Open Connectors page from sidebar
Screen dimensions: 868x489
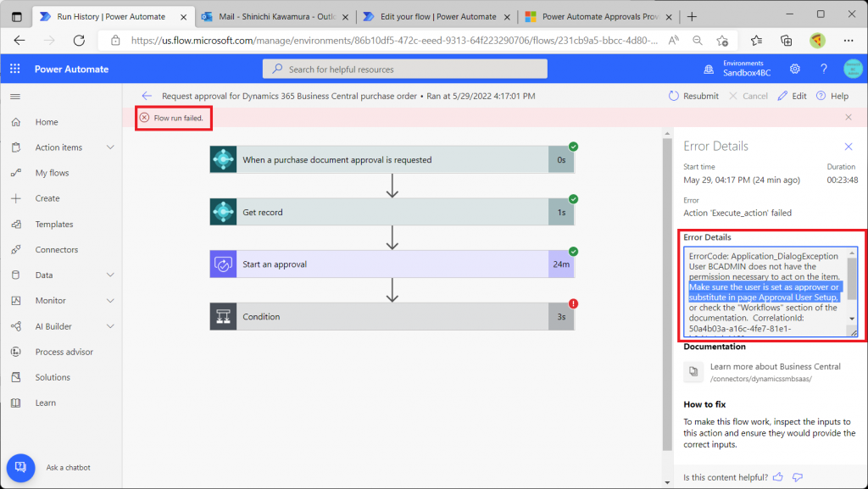57,249
